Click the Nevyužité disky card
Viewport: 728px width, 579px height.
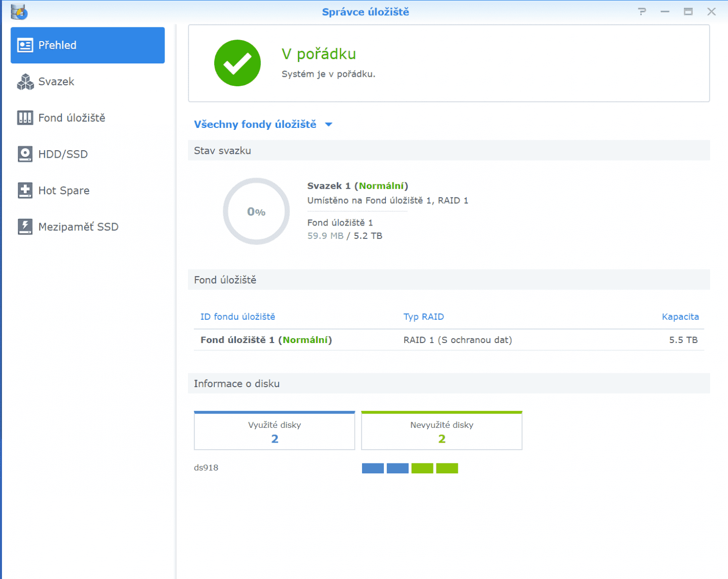[x=442, y=430]
